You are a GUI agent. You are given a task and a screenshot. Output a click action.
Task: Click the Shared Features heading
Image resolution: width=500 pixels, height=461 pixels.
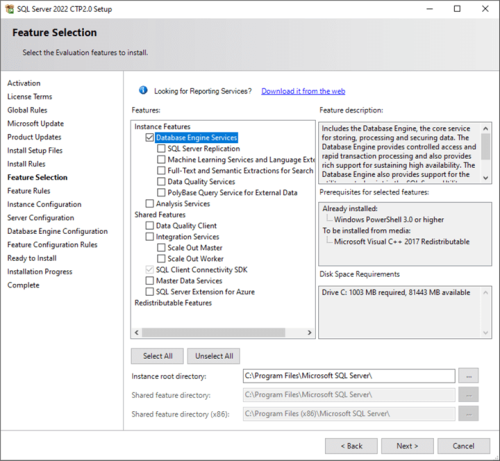[x=160, y=214]
